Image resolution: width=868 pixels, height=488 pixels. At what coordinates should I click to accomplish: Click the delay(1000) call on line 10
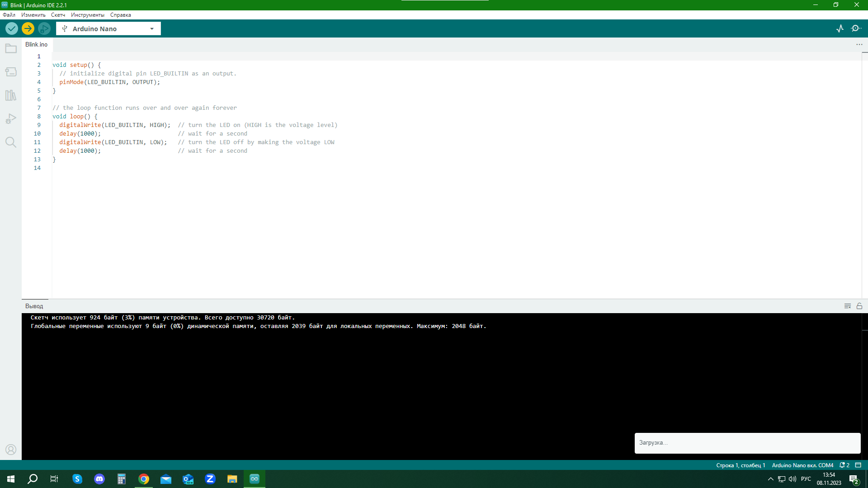(x=80, y=134)
